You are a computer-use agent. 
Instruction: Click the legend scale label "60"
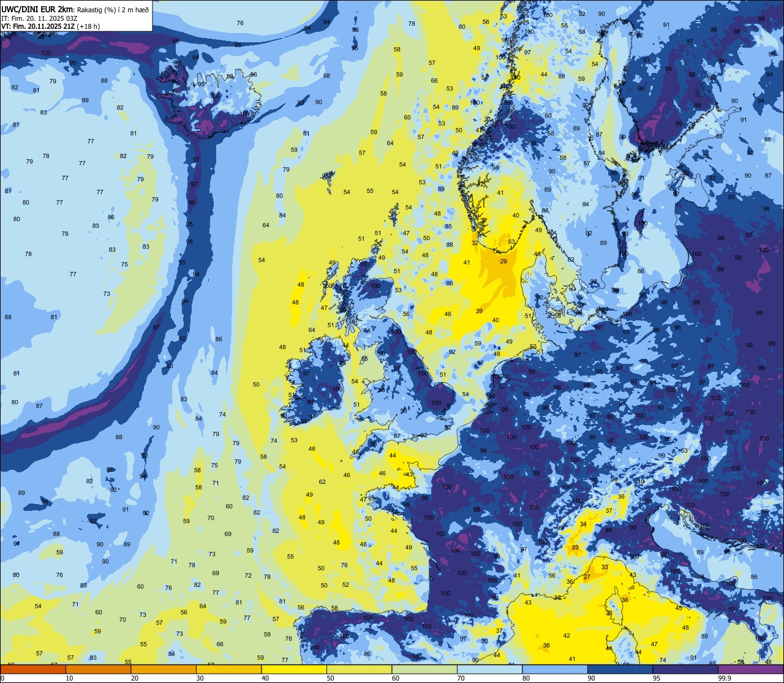pos(396,678)
